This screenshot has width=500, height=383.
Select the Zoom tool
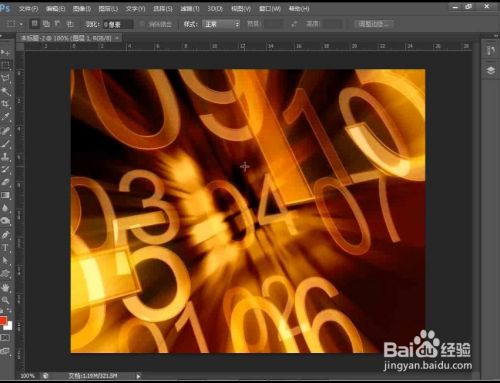[x=5, y=300]
